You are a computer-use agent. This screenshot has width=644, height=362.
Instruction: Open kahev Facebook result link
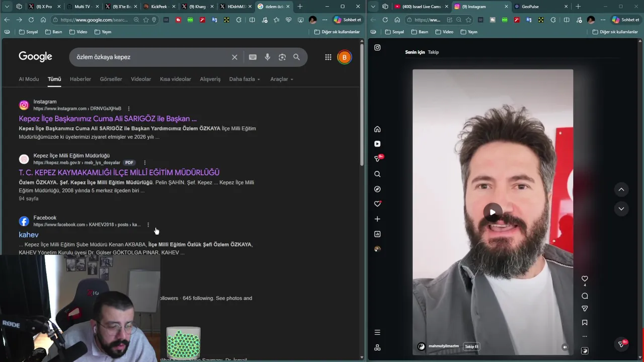pyautogui.click(x=29, y=235)
